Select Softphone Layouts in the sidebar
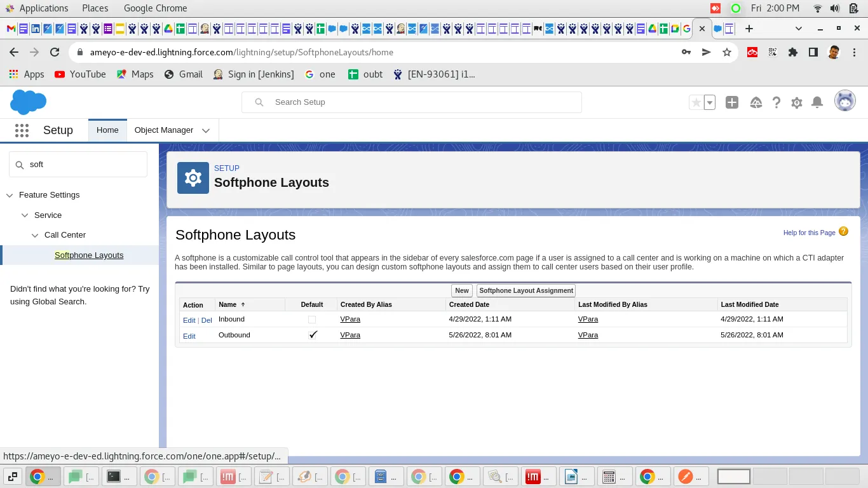Viewport: 868px width, 488px height. (x=89, y=255)
